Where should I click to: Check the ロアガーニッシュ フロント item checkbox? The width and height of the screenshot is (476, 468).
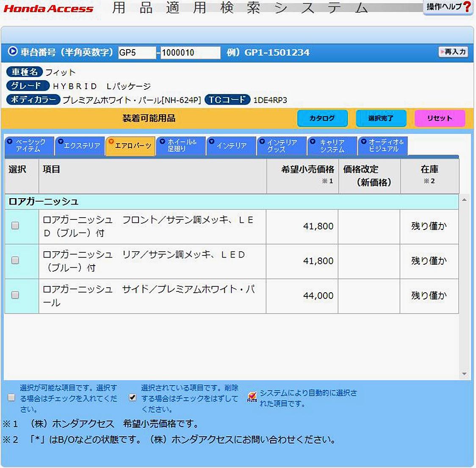click(15, 226)
